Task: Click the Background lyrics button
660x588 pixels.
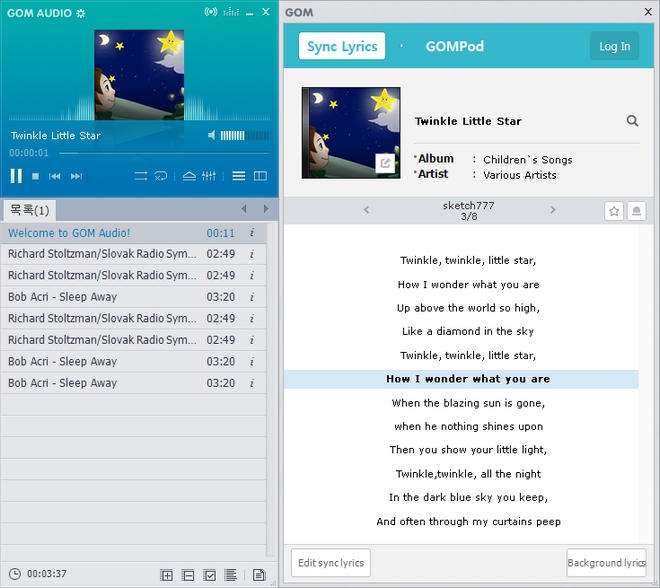Action: 607,563
